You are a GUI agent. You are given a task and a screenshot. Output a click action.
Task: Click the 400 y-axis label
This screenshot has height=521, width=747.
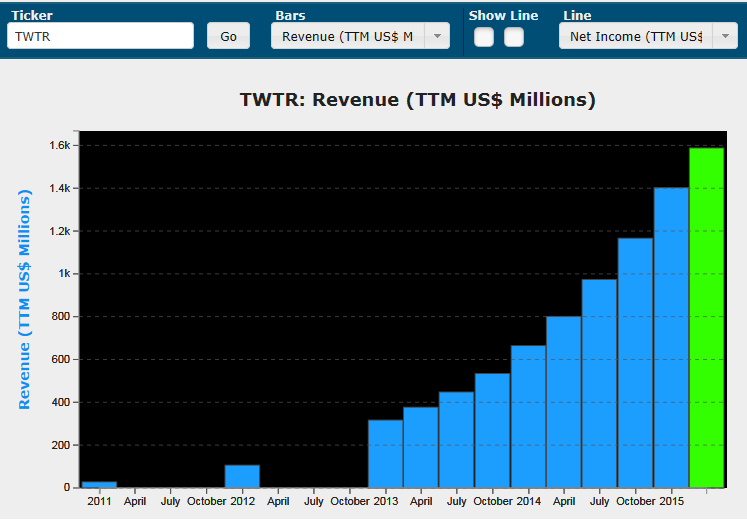click(61, 402)
